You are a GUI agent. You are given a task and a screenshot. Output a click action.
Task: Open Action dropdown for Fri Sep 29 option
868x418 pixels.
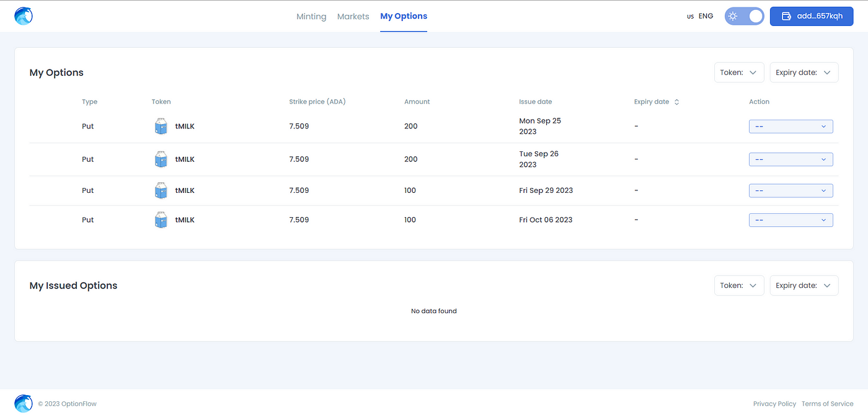[x=791, y=190]
